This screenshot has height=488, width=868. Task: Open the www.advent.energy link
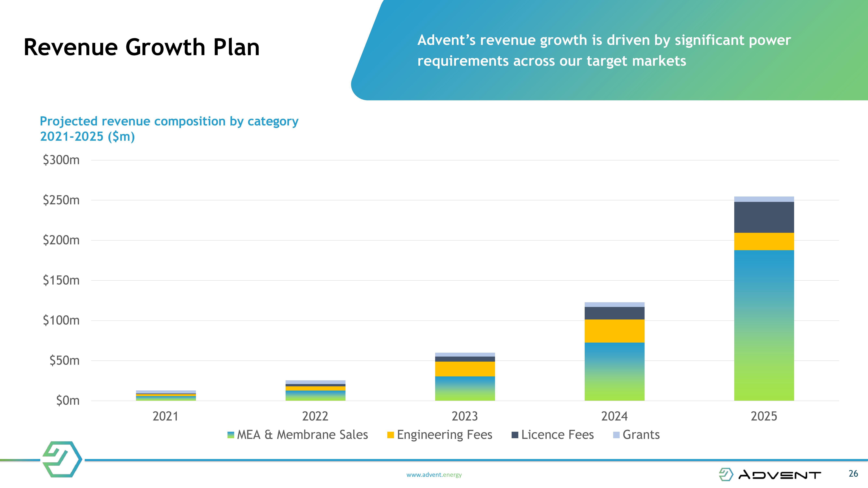click(434, 474)
